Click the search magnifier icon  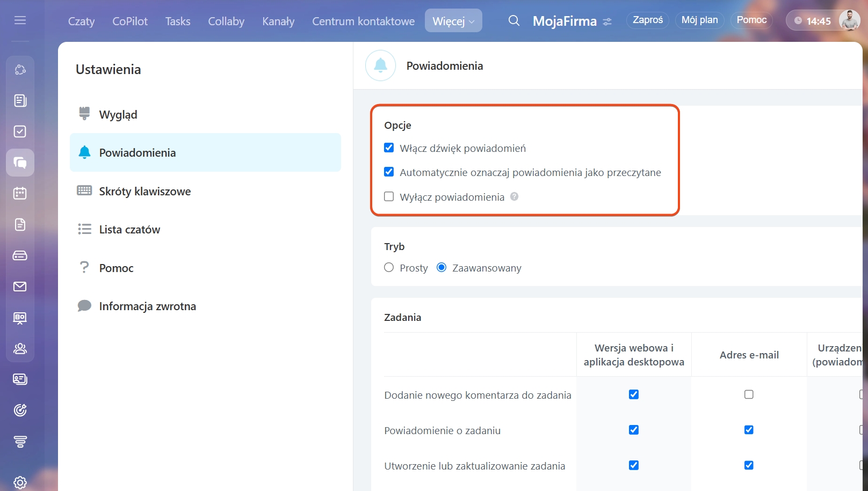pos(513,21)
